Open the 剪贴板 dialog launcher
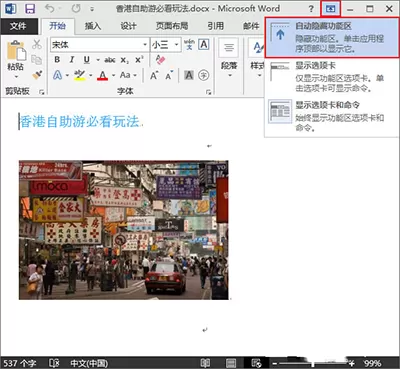The image size is (400, 369). 42,92
